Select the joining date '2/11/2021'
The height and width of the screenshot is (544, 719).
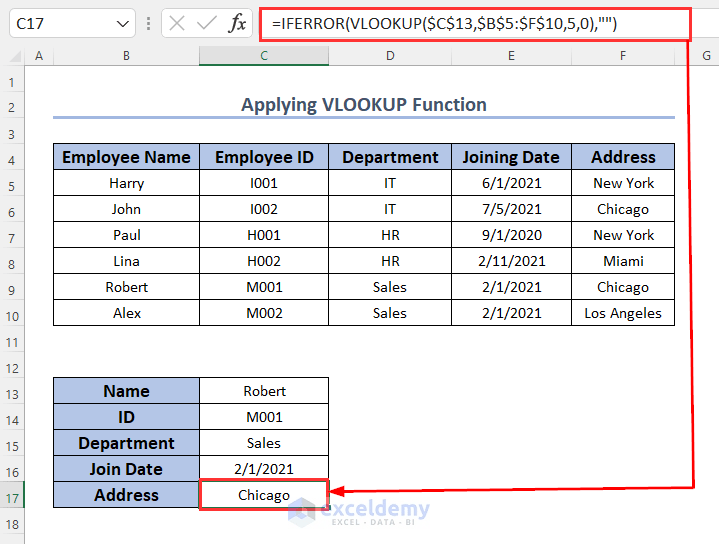tap(511, 261)
